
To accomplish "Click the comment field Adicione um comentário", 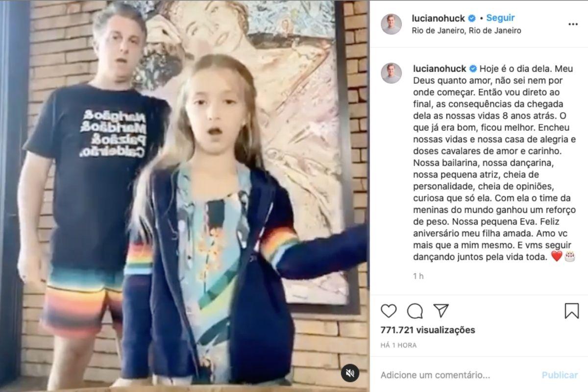I will 435,375.
